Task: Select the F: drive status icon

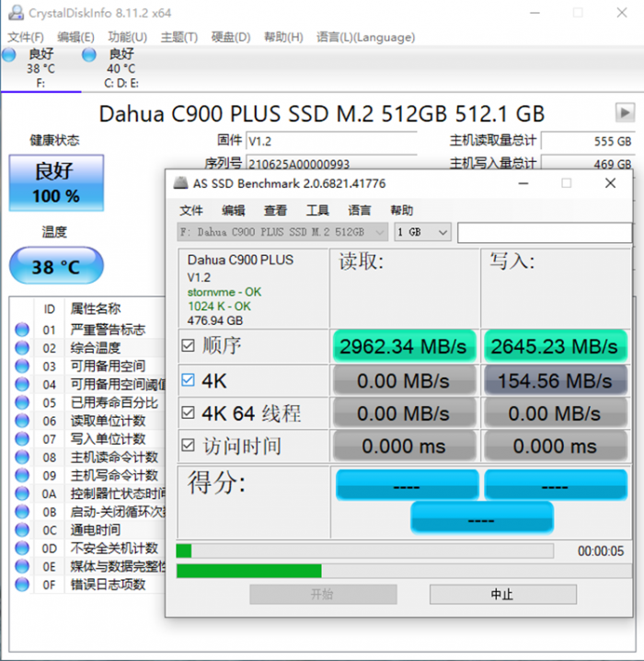Action: coord(9,55)
